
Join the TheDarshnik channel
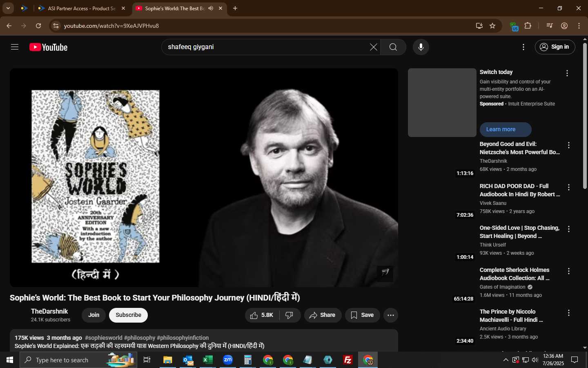[94, 315]
